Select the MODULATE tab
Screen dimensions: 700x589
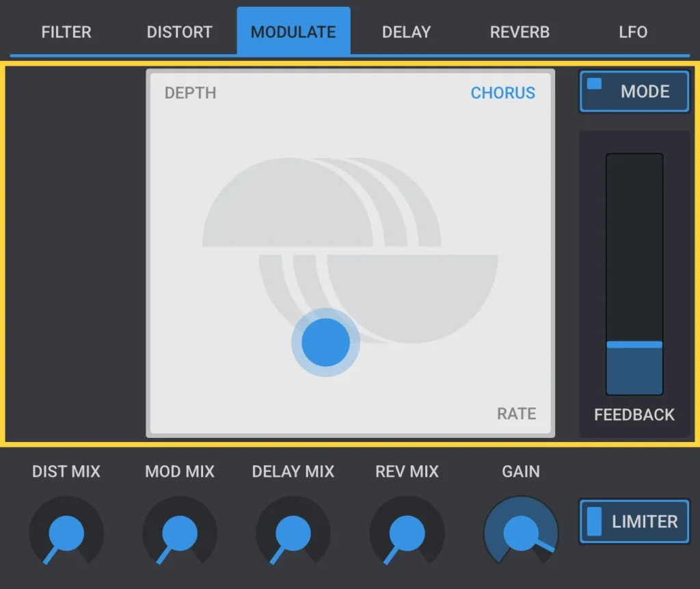(x=293, y=31)
